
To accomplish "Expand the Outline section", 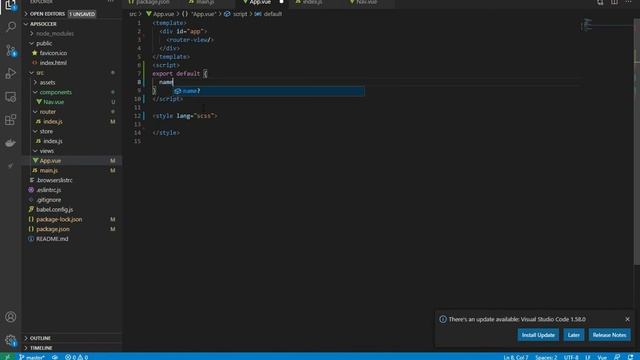I will [71, 338].
